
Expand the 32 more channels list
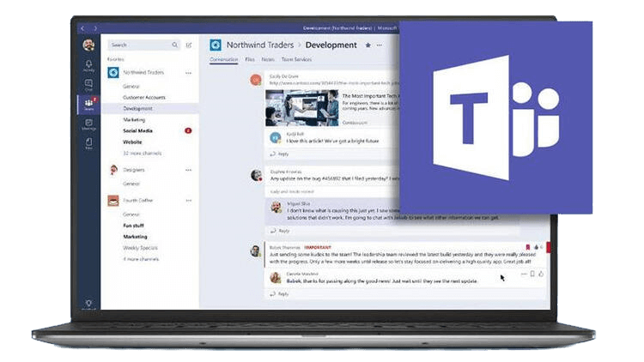coord(142,153)
